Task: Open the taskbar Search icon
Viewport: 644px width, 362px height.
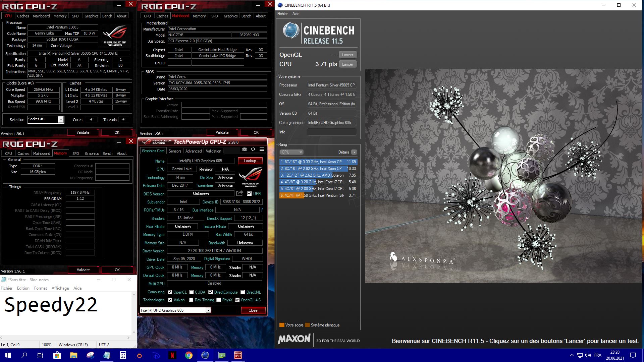Action: click(x=24, y=355)
